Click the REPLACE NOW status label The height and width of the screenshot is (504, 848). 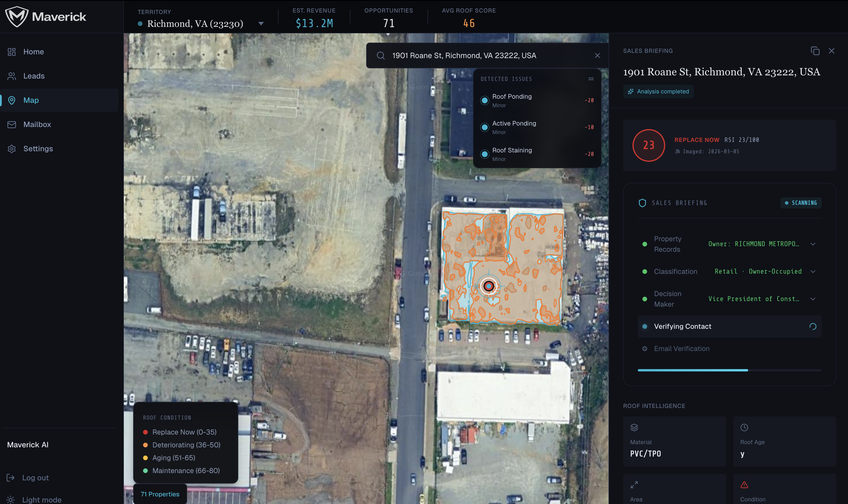(696, 140)
